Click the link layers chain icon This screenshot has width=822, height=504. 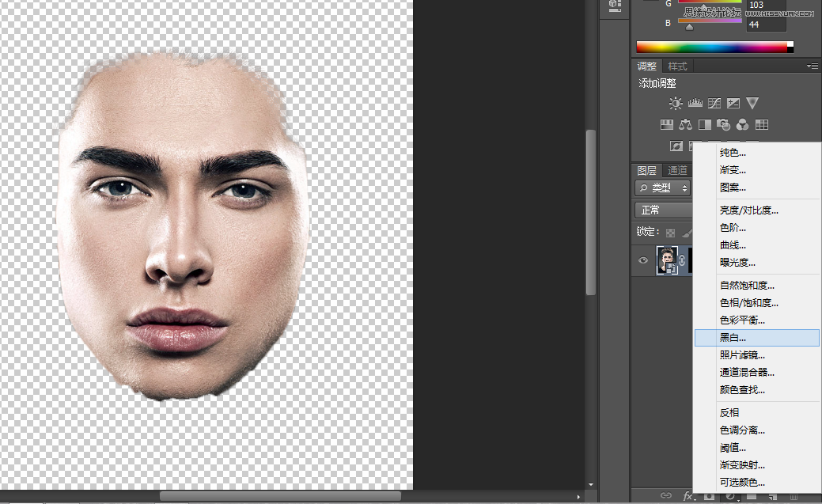click(x=666, y=495)
